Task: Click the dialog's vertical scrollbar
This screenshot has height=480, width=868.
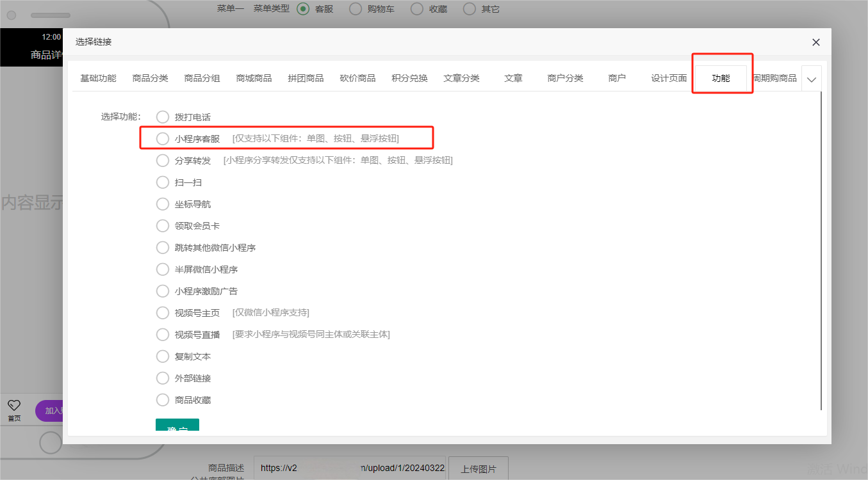Action: 821,250
